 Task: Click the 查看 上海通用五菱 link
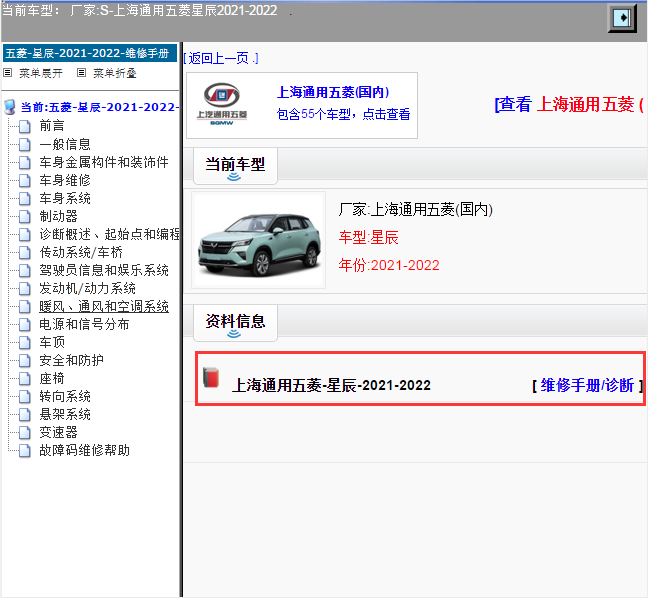pyautogui.click(x=569, y=105)
